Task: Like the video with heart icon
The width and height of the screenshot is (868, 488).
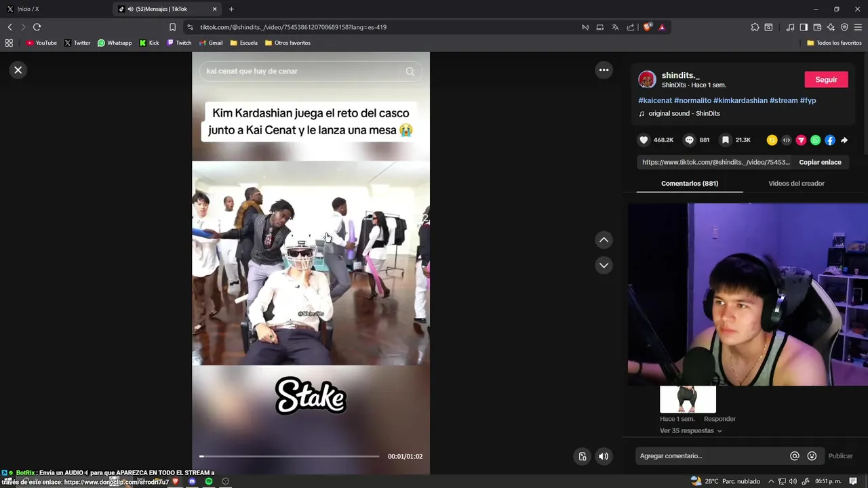Action: coord(644,140)
